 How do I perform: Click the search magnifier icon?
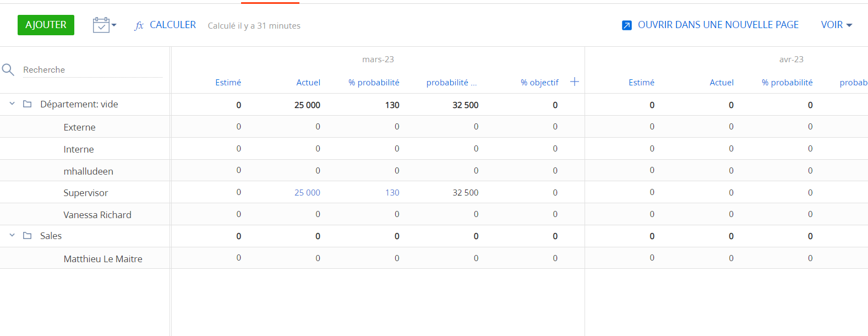click(8, 70)
